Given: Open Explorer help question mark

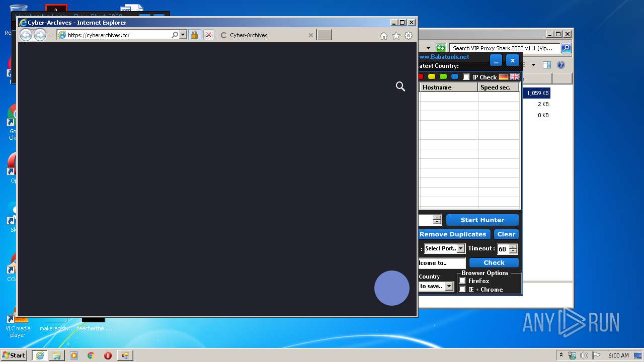Looking at the screenshot, I should (561, 65).
